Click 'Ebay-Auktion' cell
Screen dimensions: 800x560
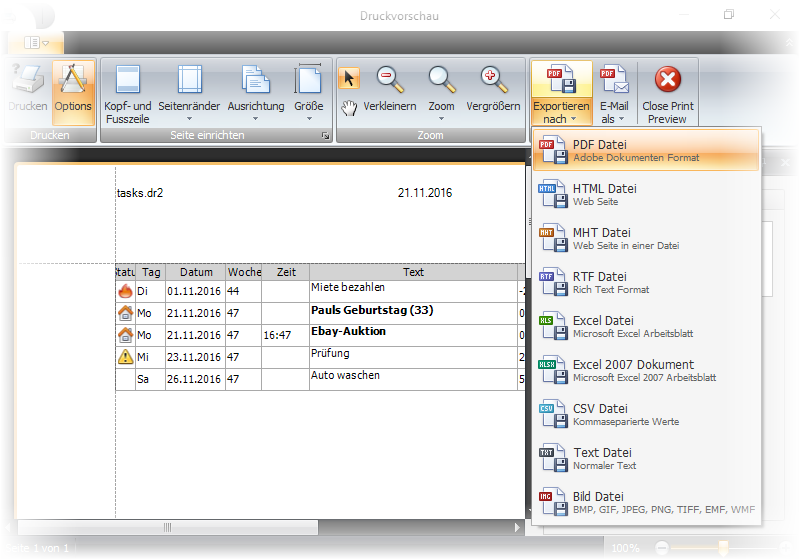point(413,335)
